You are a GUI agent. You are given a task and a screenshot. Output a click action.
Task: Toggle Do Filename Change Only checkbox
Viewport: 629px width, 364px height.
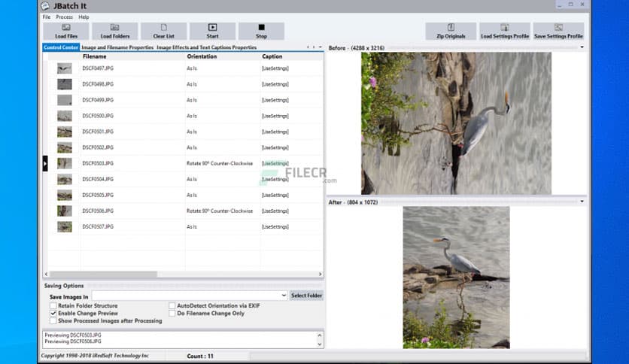pyautogui.click(x=172, y=313)
